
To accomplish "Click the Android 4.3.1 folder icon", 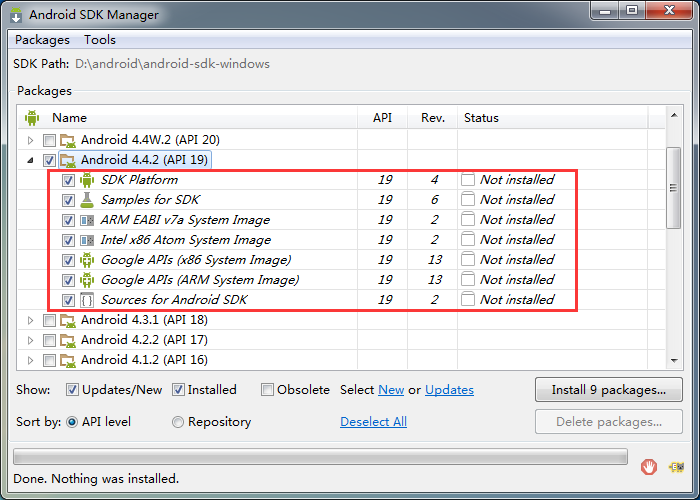I will (x=68, y=320).
